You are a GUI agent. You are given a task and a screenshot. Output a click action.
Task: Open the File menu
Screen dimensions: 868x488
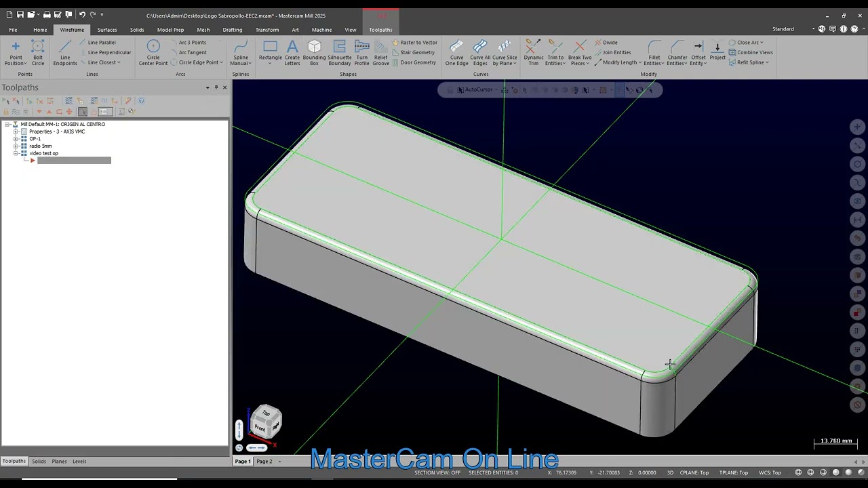click(x=13, y=30)
